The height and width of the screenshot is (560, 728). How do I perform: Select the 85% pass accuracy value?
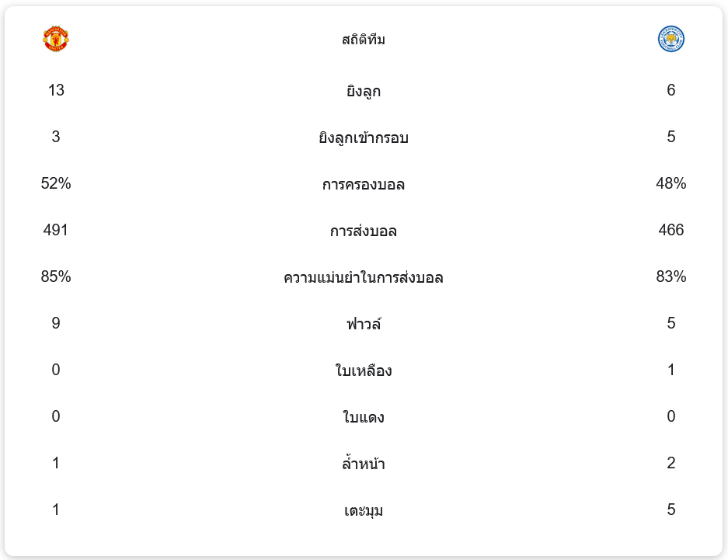pos(56,277)
